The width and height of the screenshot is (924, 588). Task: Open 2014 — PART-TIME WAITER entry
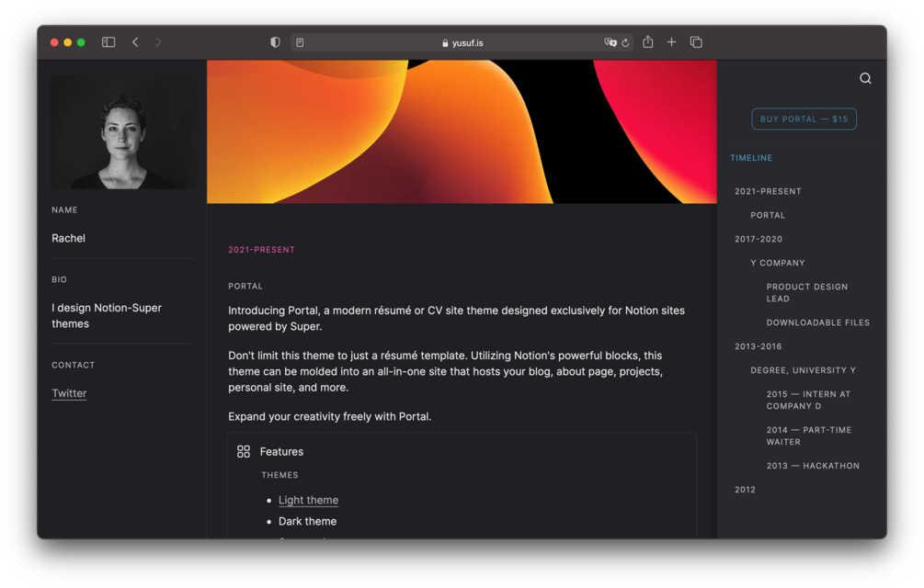coord(808,436)
